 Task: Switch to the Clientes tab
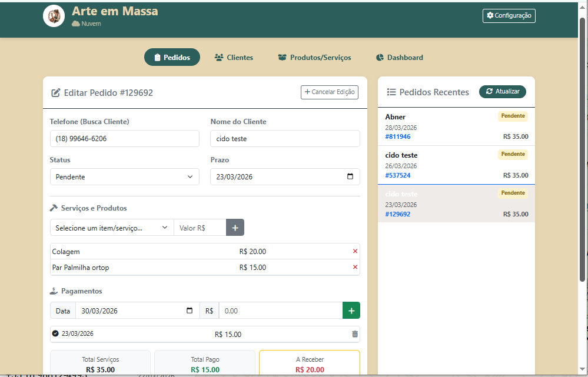pyautogui.click(x=234, y=58)
